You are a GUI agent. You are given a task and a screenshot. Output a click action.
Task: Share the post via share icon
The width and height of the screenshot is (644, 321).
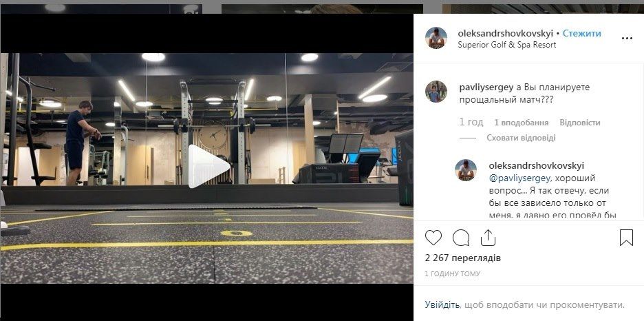pos(488,238)
